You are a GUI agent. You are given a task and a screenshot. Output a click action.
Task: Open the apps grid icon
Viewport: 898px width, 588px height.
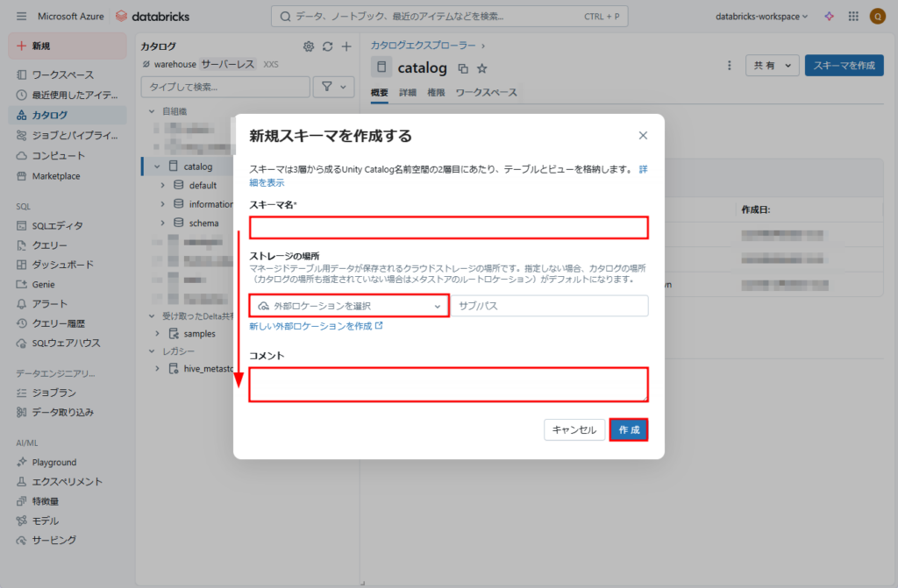click(x=853, y=16)
